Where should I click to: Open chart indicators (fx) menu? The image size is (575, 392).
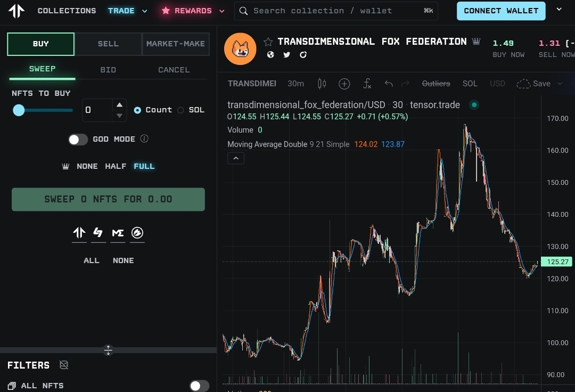[x=367, y=84]
